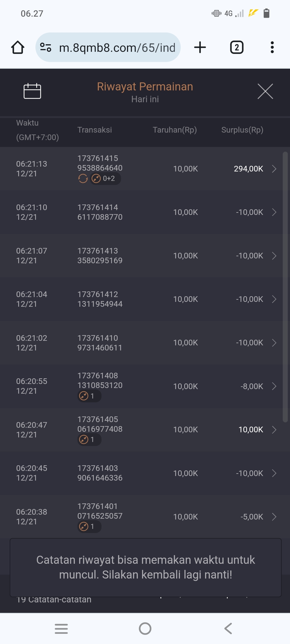Open a new browser tab
The image size is (290, 644).
tap(200, 47)
